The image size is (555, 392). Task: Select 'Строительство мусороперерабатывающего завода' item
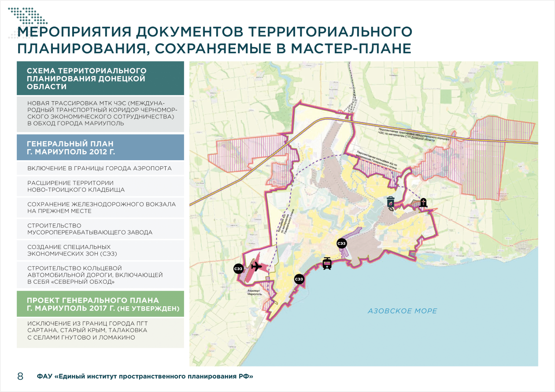point(100,229)
